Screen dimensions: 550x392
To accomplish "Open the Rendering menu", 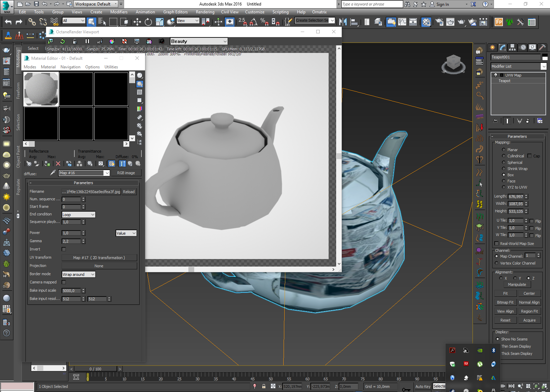I will point(205,12).
